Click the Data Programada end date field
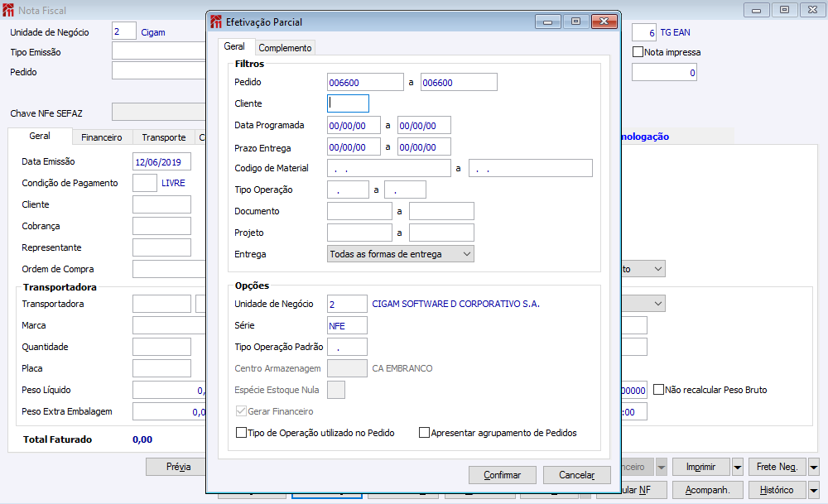This screenshot has width=828, height=504. [424, 126]
